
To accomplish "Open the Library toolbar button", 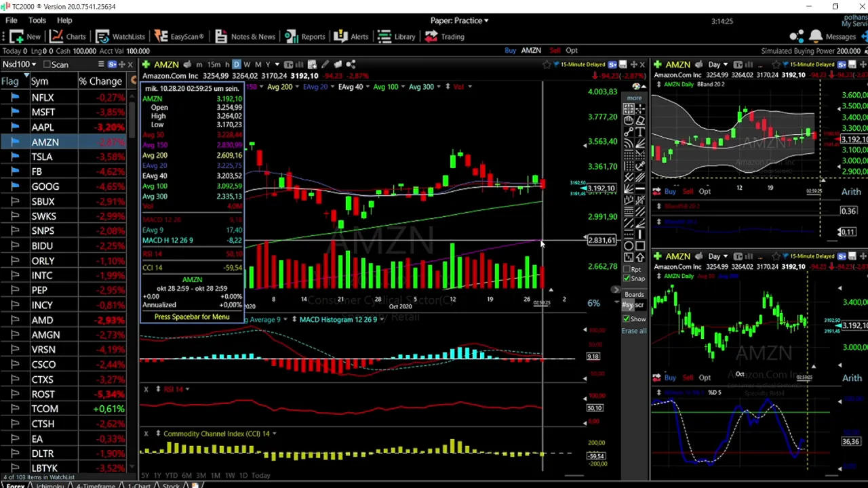I will point(397,37).
